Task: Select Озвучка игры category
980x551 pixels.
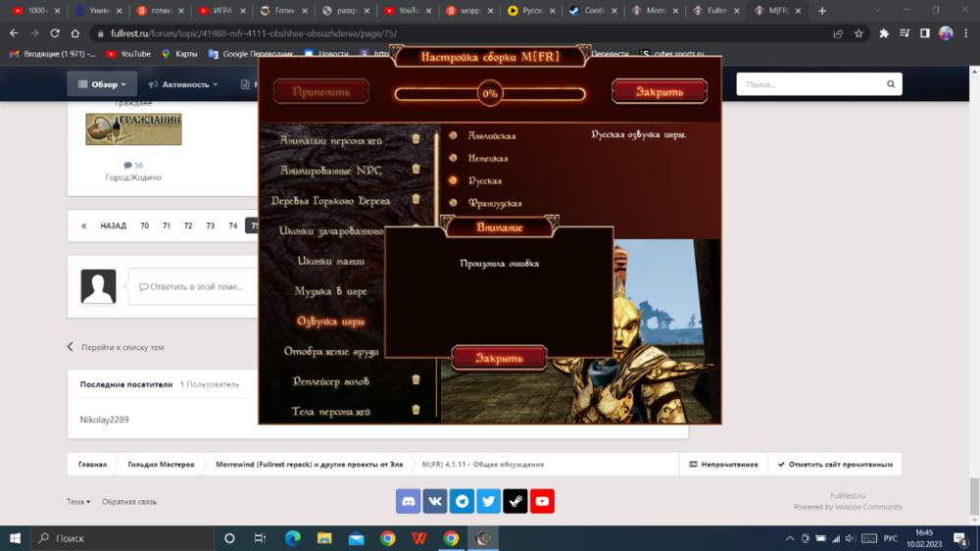Action: click(x=330, y=321)
